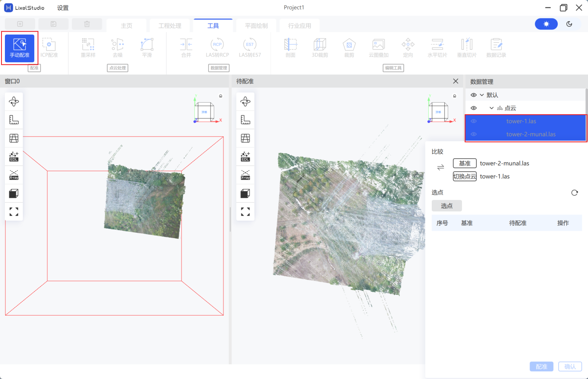Click the grid view icon in 窗口0
Screen dimensions: 588x379
(14, 138)
